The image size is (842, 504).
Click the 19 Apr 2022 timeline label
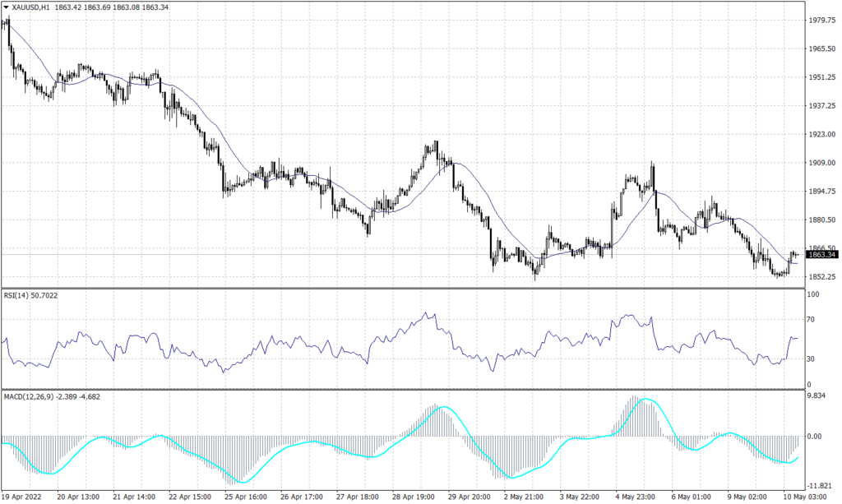23,497
